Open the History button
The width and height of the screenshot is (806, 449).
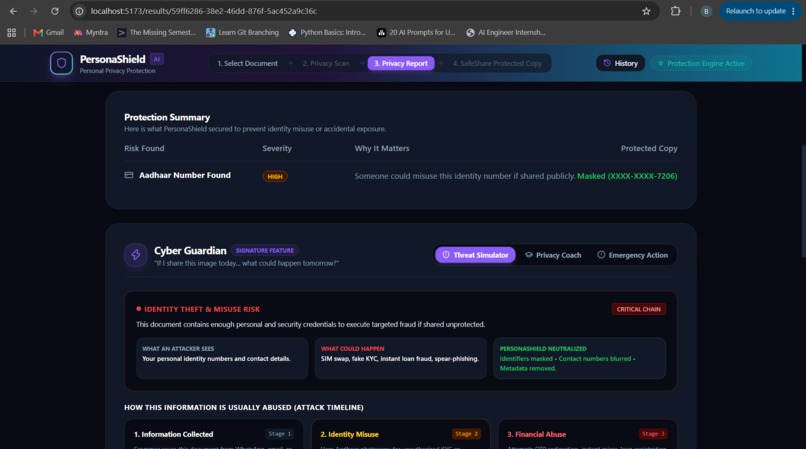tap(620, 63)
